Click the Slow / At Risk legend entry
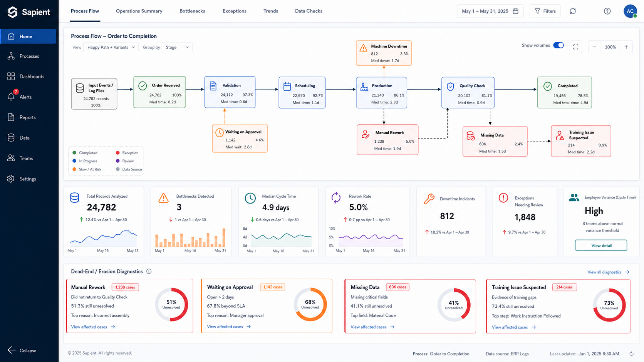Image resolution: width=644 pixels, height=362 pixels. (x=87, y=169)
